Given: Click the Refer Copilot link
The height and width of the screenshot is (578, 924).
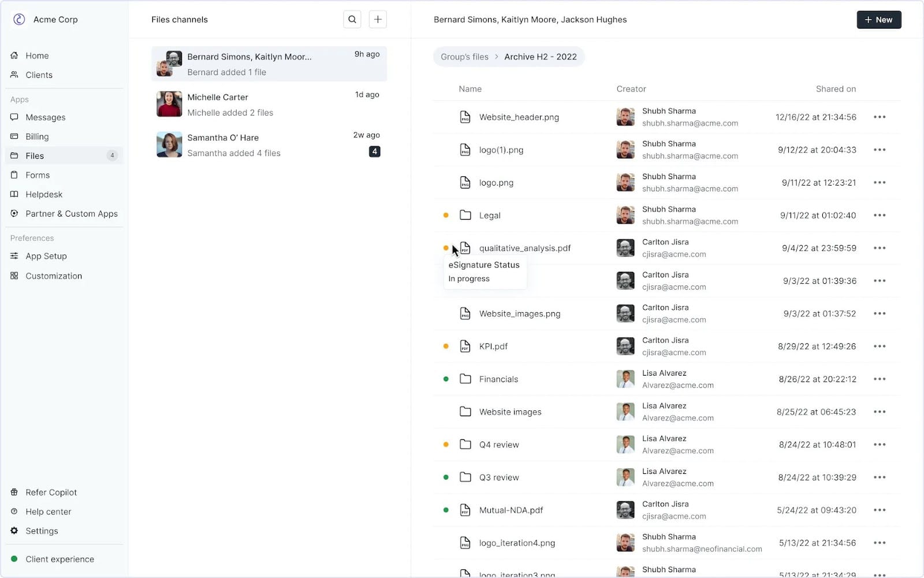Looking at the screenshot, I should click(x=51, y=492).
